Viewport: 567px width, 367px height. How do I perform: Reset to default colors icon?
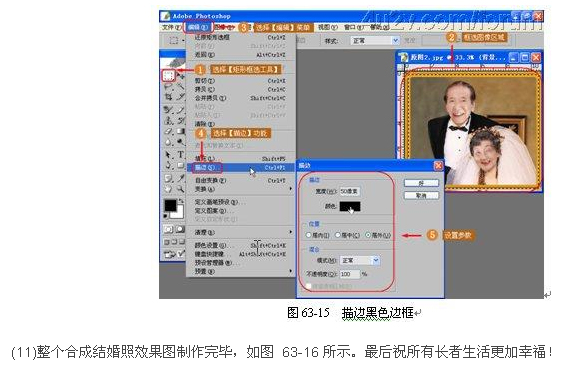pos(166,216)
